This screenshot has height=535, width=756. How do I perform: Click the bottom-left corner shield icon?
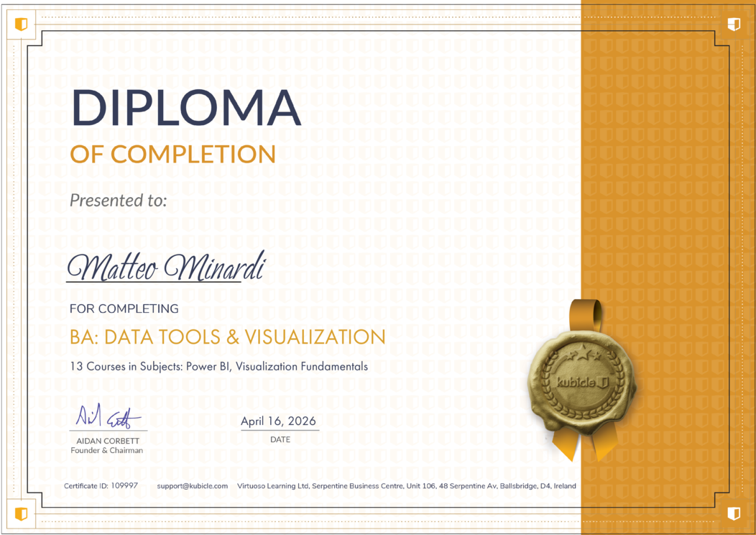22,513
